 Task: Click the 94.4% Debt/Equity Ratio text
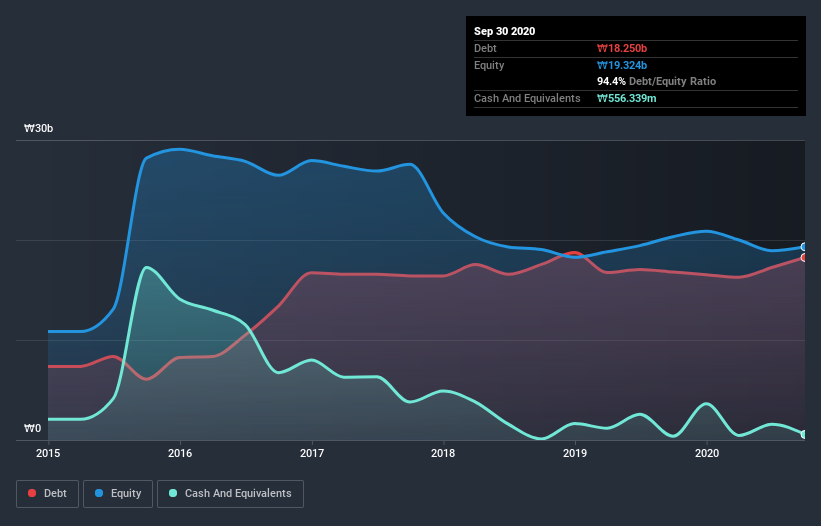(x=657, y=82)
